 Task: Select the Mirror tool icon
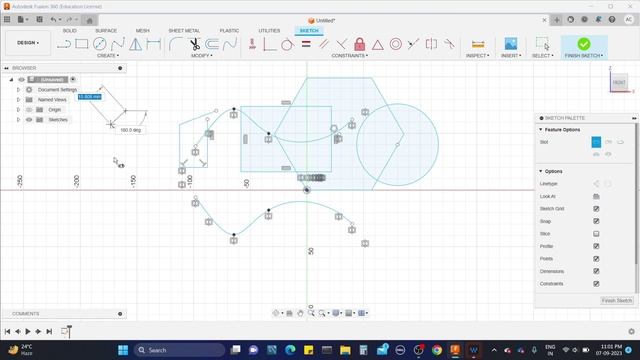[x=136, y=44]
